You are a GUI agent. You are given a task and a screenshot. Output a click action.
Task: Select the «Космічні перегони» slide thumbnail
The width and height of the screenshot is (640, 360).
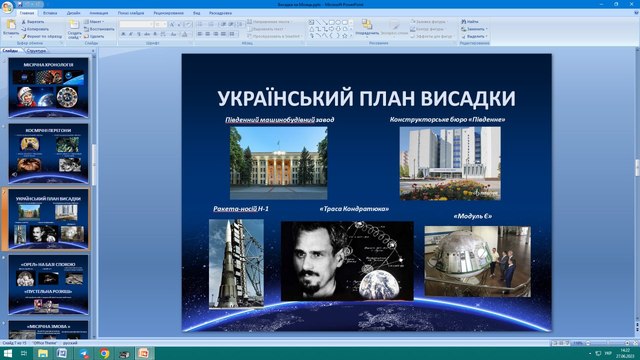point(48,154)
